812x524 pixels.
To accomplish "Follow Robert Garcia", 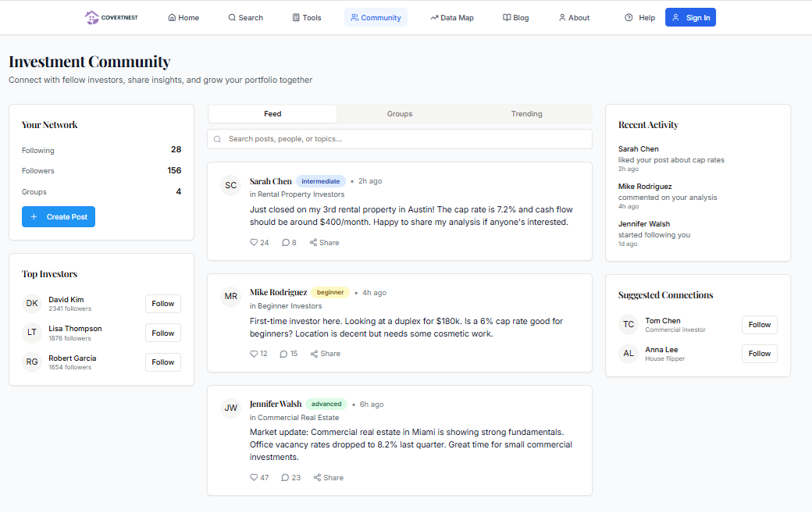I will pos(163,362).
